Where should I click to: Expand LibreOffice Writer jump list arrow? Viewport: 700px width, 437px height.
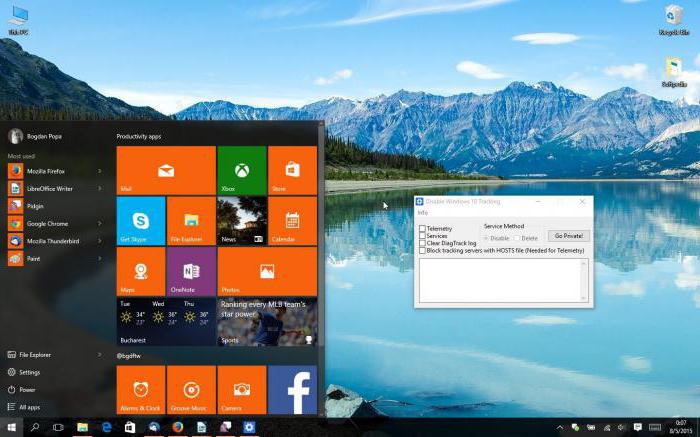tap(100, 188)
